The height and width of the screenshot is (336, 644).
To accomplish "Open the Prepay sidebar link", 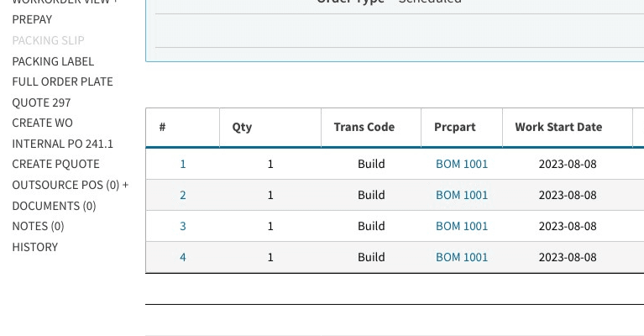I will point(32,19).
